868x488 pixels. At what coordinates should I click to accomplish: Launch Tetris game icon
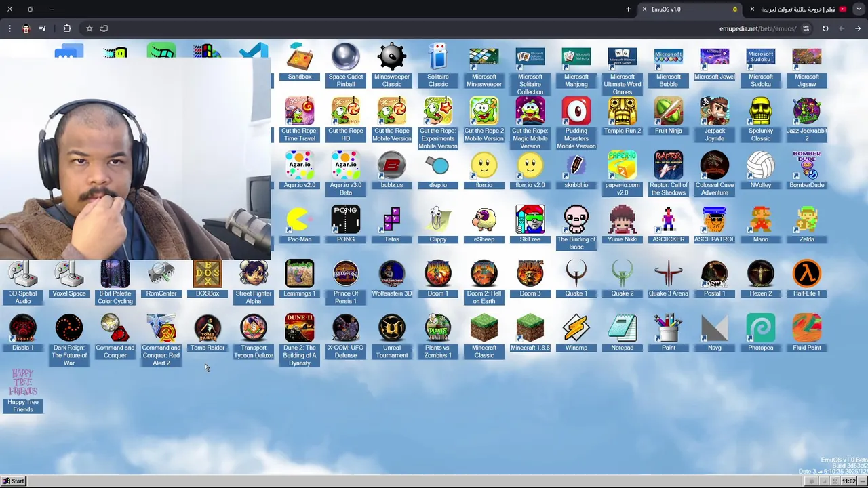pyautogui.click(x=392, y=225)
